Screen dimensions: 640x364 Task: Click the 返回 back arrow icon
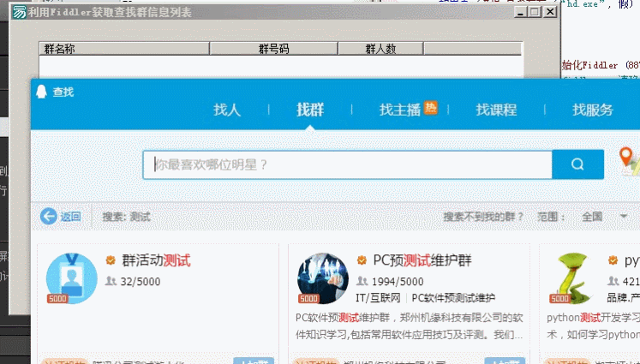click(x=49, y=217)
